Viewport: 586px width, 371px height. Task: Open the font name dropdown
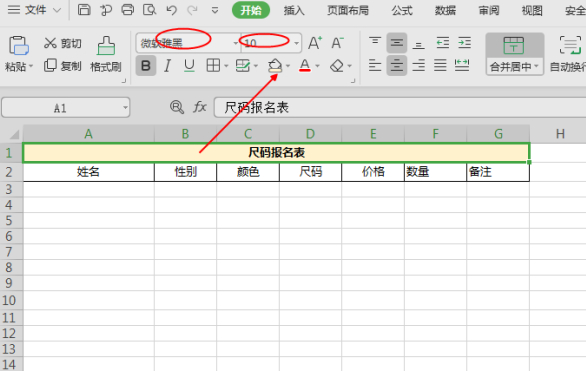[235, 43]
